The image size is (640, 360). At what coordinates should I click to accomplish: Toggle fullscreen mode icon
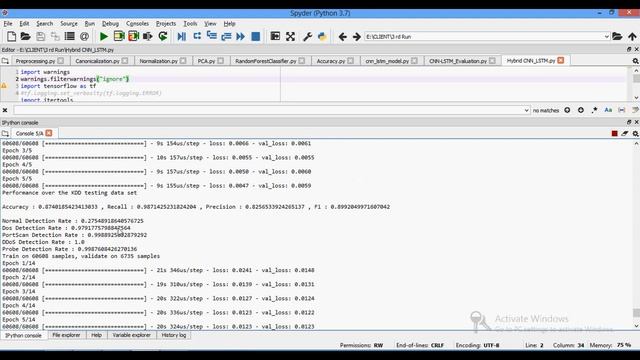pos(290,36)
